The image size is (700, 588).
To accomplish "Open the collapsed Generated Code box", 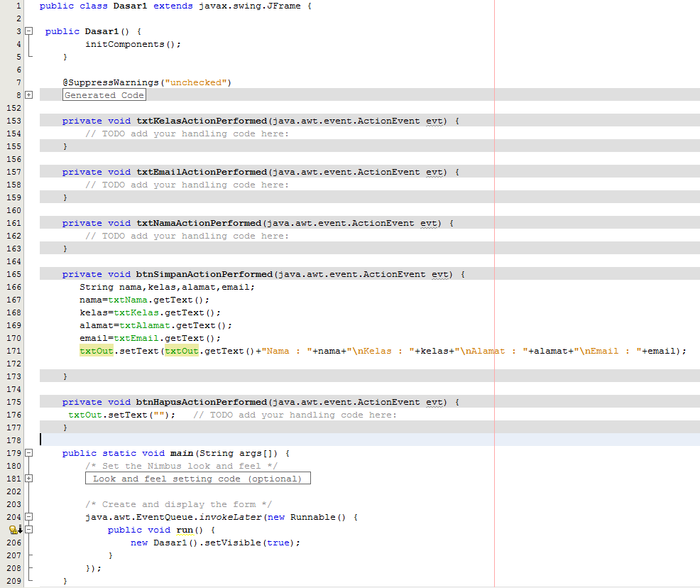I will click(x=104, y=95).
